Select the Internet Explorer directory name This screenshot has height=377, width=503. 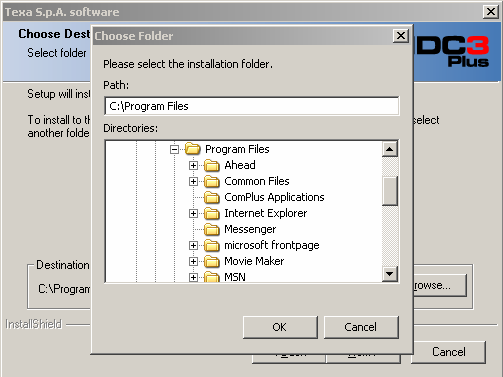(265, 213)
